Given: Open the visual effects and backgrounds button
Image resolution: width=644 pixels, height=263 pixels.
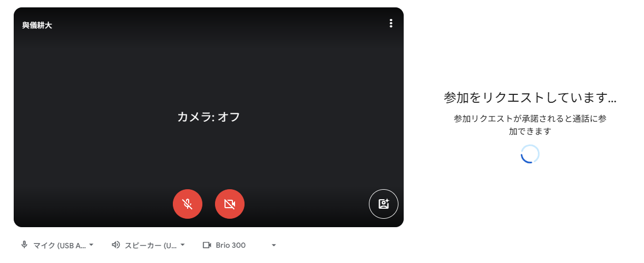Looking at the screenshot, I should click(384, 204).
